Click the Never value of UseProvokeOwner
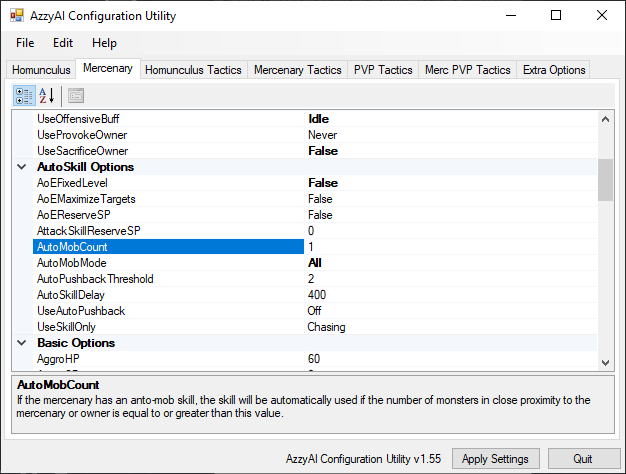The width and height of the screenshot is (626, 474). point(451,135)
